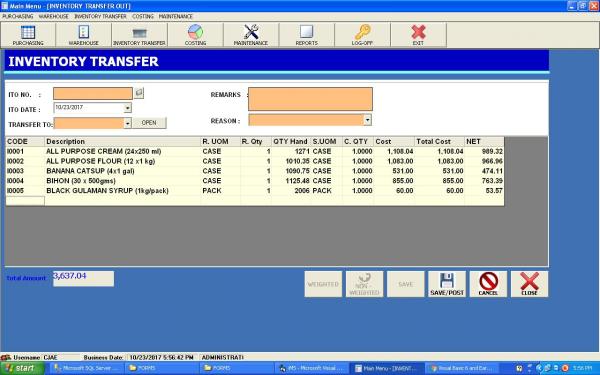
Task: Click the ITO No. lookup icon
Action: 139,93
